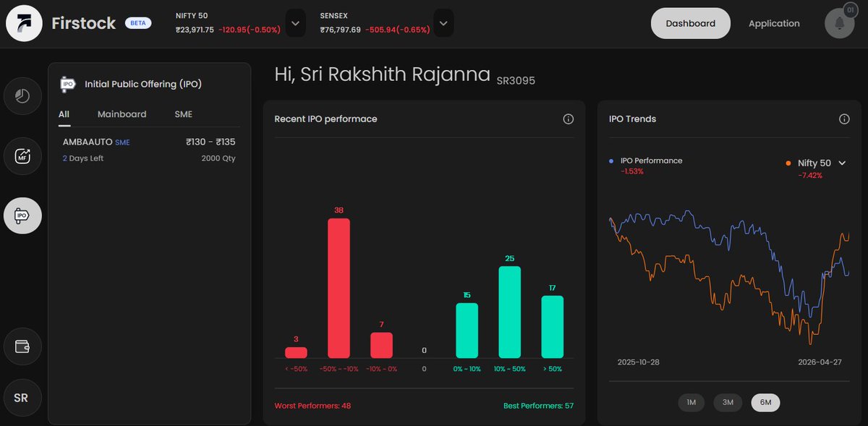Open the SR profile avatar
The height and width of the screenshot is (426, 868).
click(x=21, y=398)
